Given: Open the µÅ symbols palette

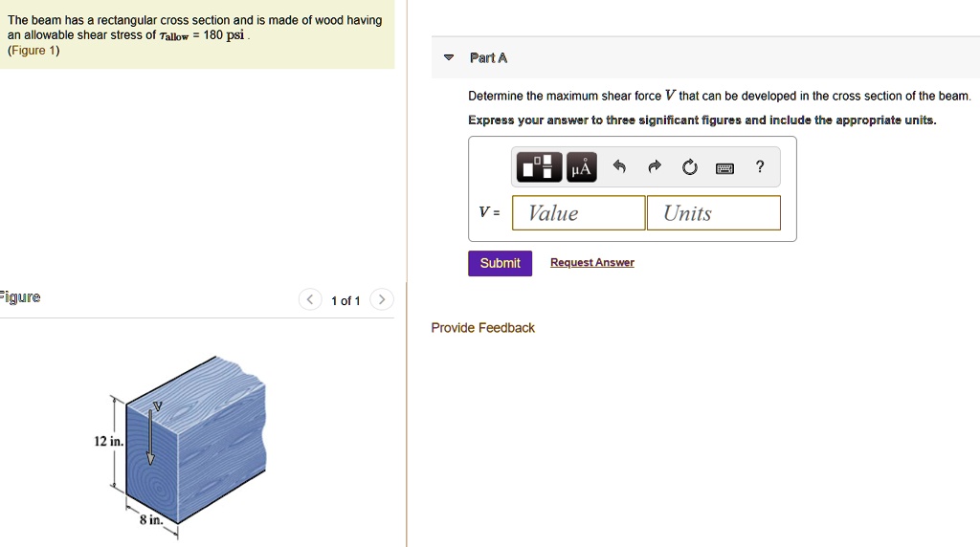Looking at the screenshot, I should coord(581,166).
